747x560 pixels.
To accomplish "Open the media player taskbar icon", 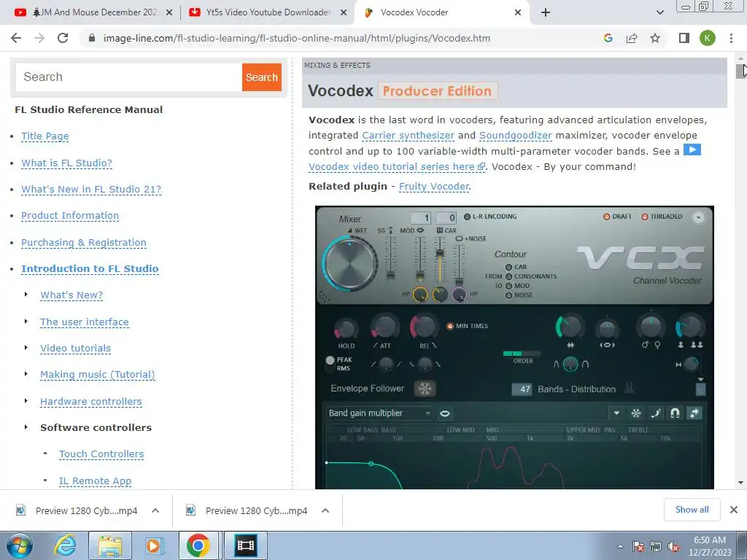I will pyautogui.click(x=155, y=545).
